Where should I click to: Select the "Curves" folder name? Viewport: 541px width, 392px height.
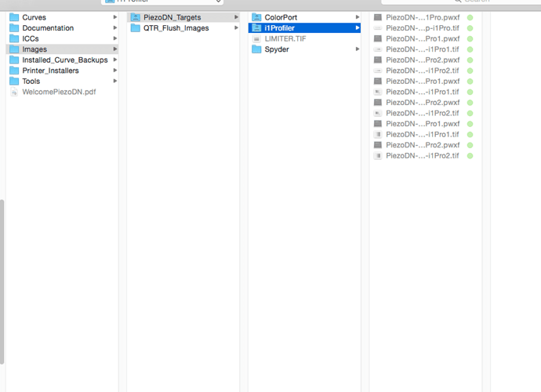tap(34, 17)
